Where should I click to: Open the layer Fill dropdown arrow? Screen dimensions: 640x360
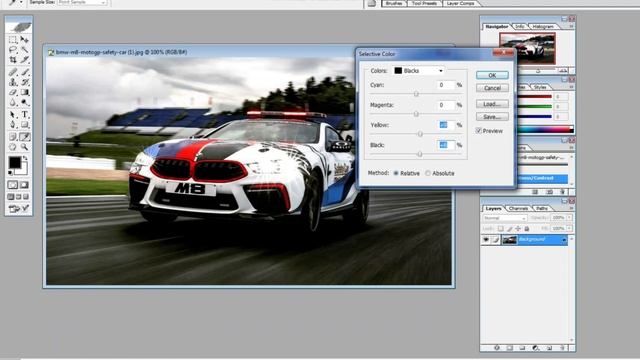pos(569,228)
